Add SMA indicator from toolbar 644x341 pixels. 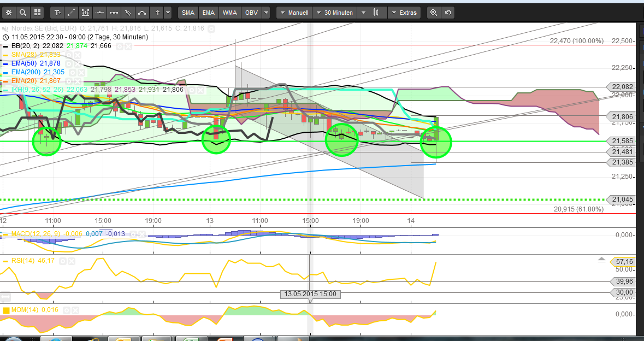coord(188,13)
